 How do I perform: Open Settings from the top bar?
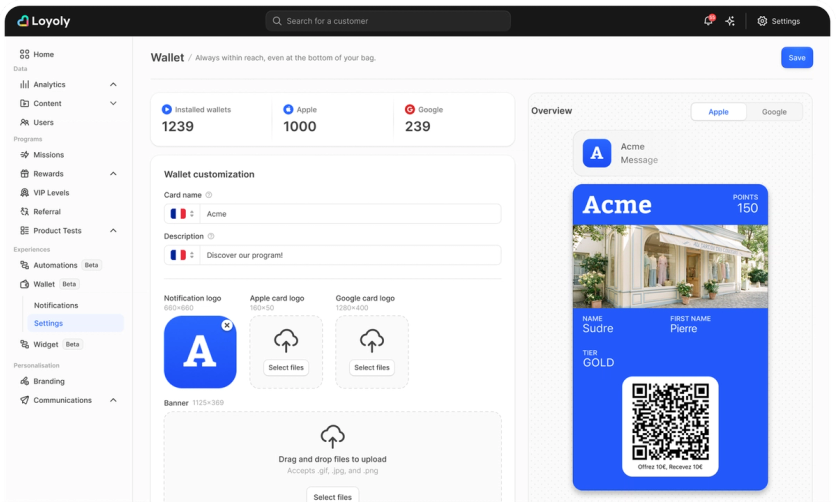tap(778, 21)
